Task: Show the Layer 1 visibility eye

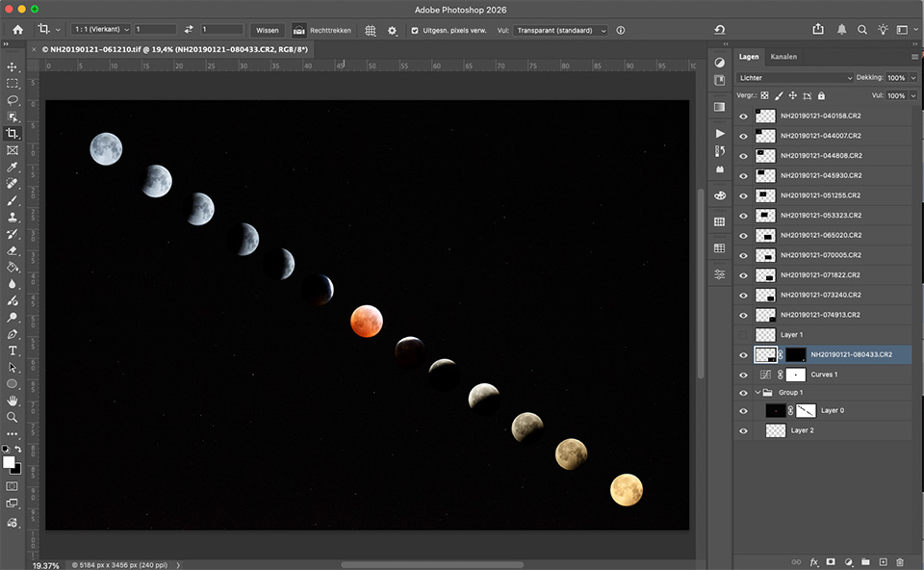Action: tap(742, 334)
